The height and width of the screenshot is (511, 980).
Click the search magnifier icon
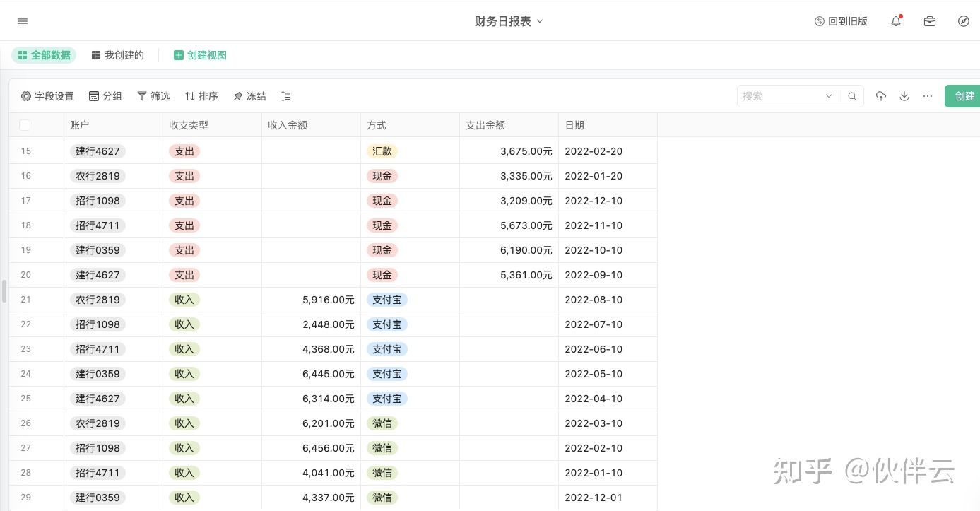tap(852, 96)
